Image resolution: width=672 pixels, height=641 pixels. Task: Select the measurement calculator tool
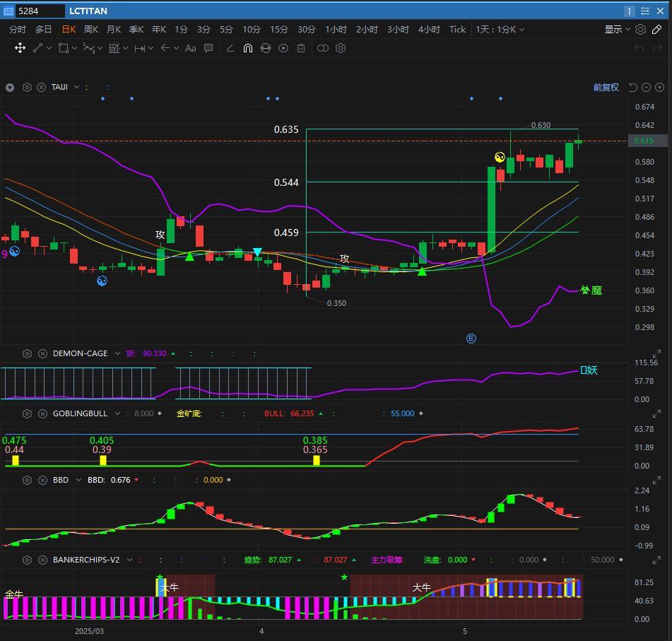click(114, 48)
